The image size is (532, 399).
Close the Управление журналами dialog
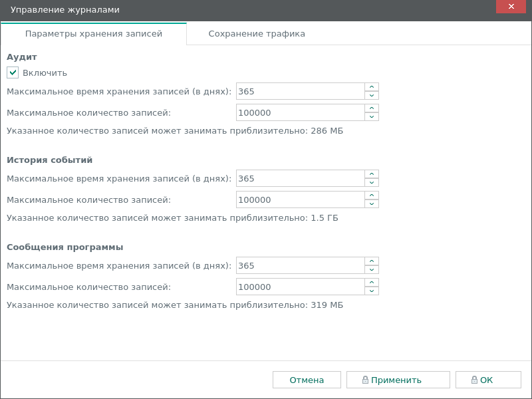(x=511, y=7)
